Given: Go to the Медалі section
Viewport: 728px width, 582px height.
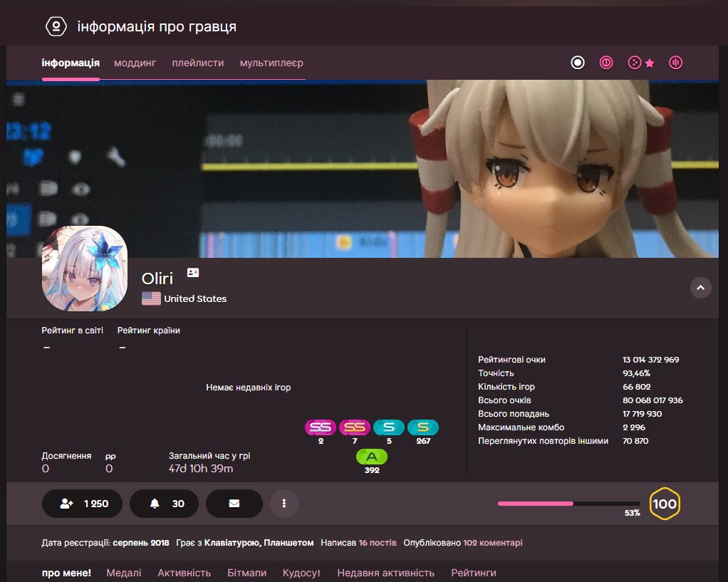Looking at the screenshot, I should (x=124, y=573).
